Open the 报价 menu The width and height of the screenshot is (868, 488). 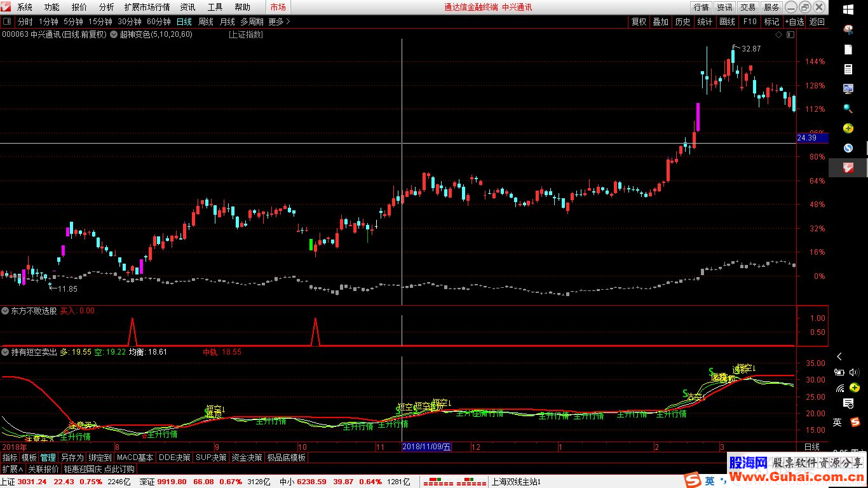[x=79, y=7]
